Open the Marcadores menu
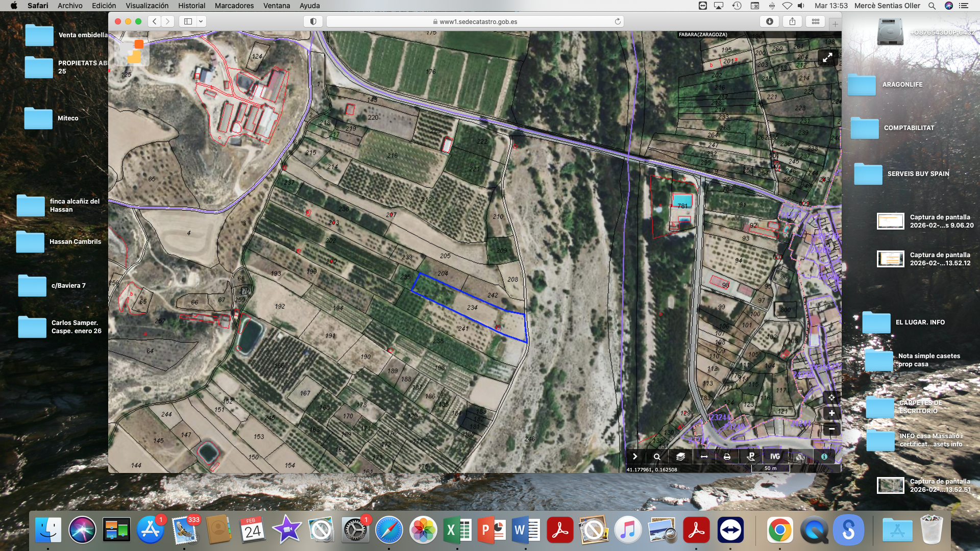This screenshot has height=551, width=980. tap(234, 6)
